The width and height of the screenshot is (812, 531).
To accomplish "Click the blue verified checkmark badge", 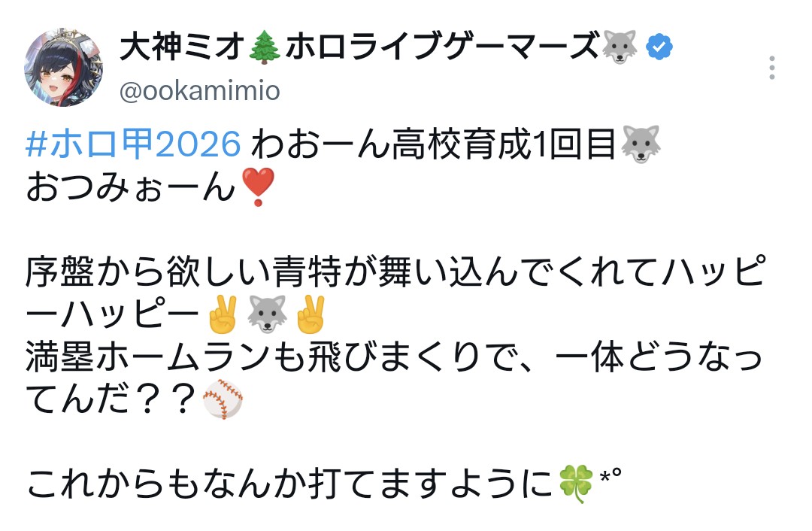I will click(659, 47).
